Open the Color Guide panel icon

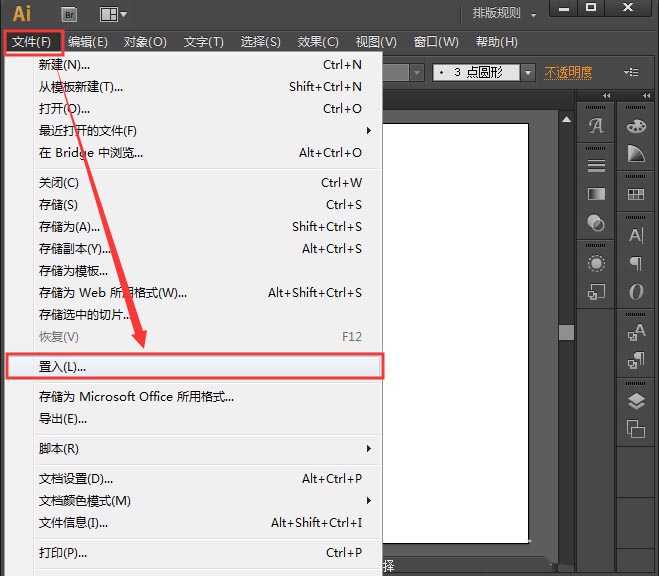636,154
